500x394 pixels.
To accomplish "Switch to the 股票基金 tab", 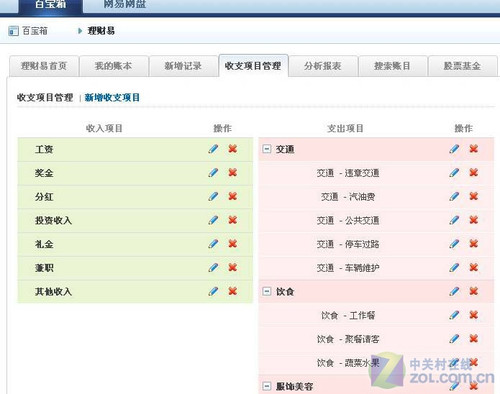I will 462,66.
